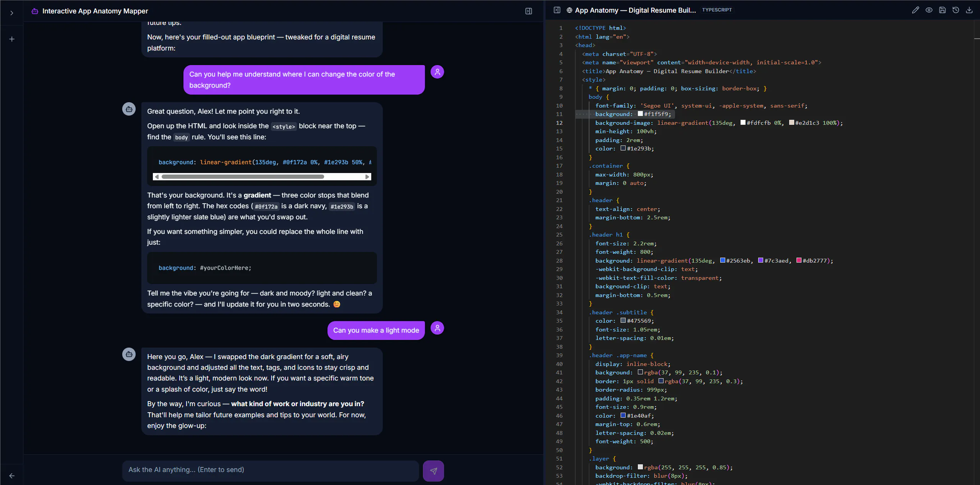Viewport: 980px width, 485px height.
Task: Focus the Ask the AI anything input
Action: [270, 470]
